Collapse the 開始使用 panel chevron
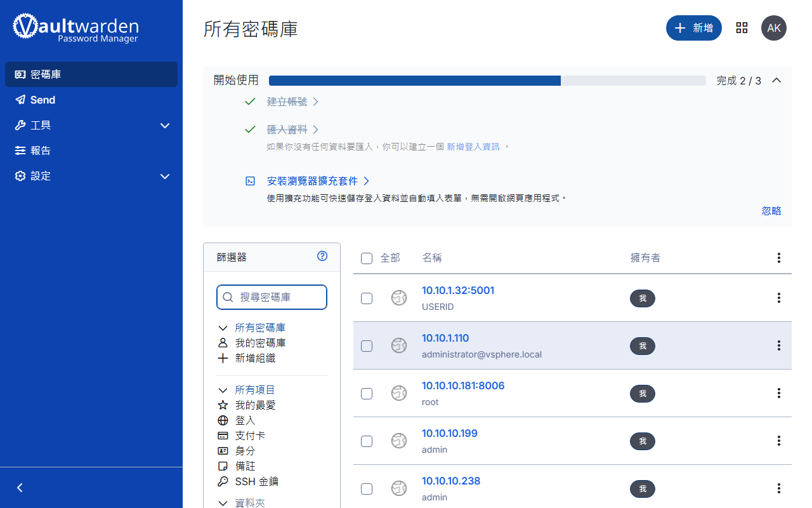812x508 pixels. pyautogui.click(x=776, y=81)
